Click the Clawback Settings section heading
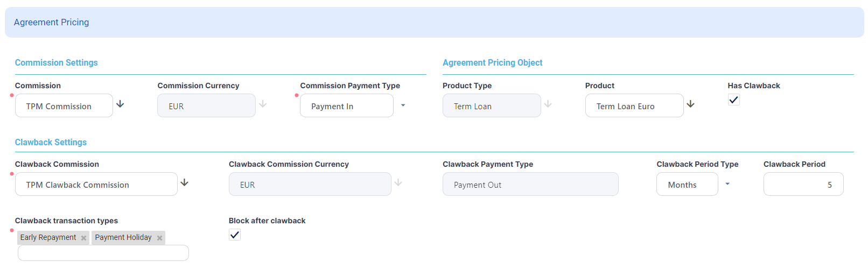 click(x=51, y=143)
